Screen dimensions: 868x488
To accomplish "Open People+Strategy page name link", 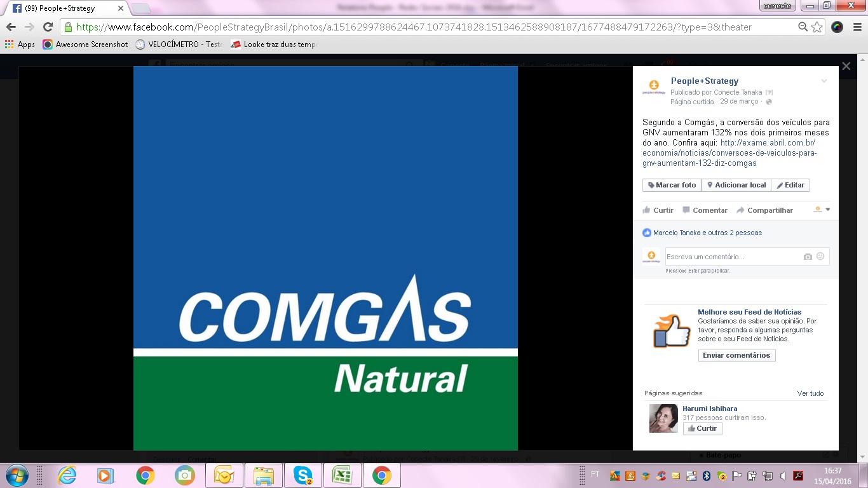I will pos(705,81).
